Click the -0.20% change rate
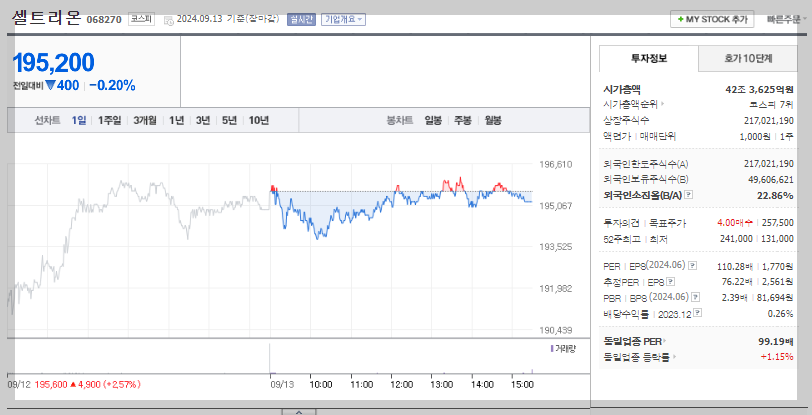 click(x=112, y=85)
